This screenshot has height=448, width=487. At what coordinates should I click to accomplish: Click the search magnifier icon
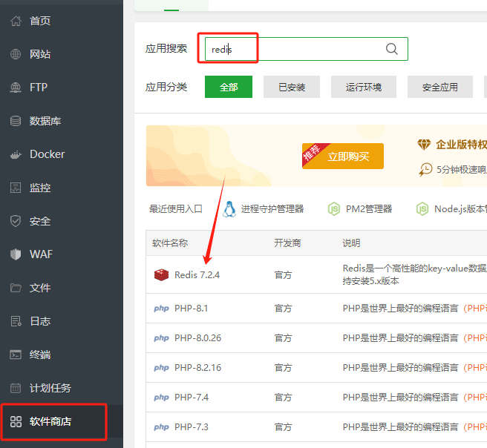coord(392,49)
